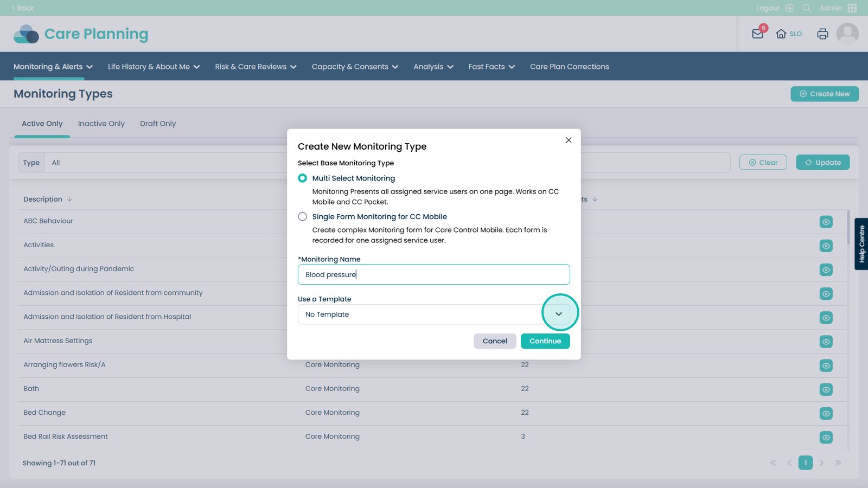868x488 pixels.
Task: Open the mail inbox icon with notification badge
Action: point(757,34)
